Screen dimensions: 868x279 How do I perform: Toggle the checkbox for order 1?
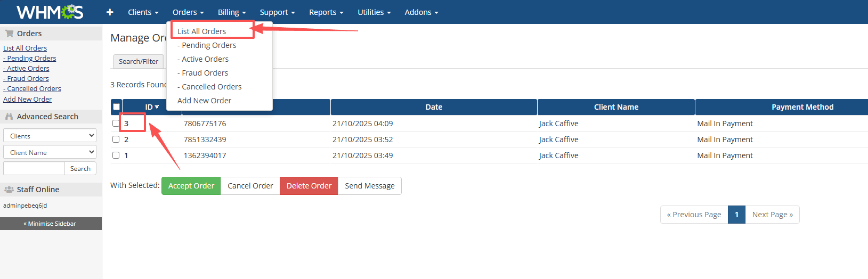tap(116, 155)
